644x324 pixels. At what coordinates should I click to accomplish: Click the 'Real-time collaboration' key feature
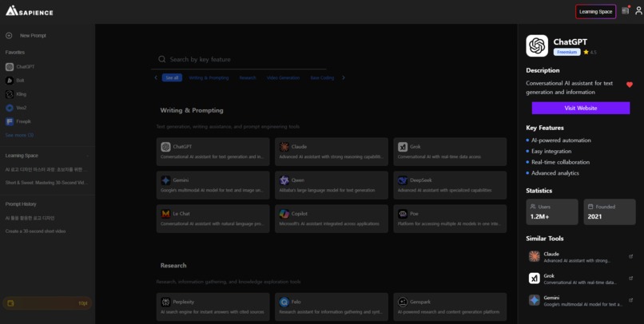pos(560,162)
